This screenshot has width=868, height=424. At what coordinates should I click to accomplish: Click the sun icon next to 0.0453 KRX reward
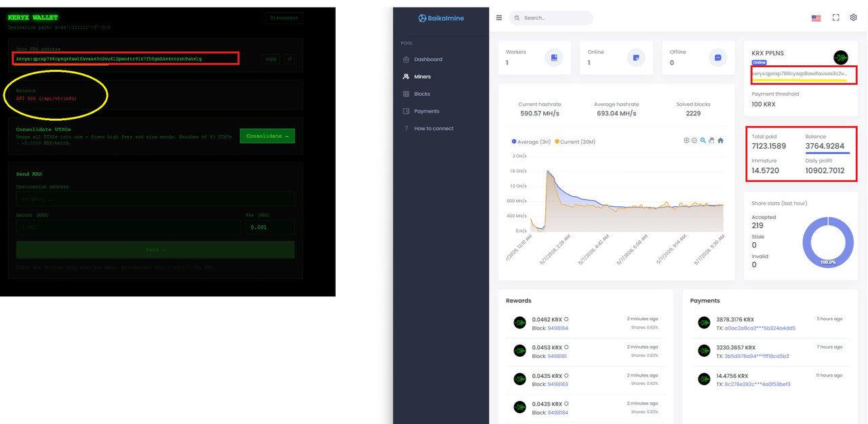[x=566, y=347]
